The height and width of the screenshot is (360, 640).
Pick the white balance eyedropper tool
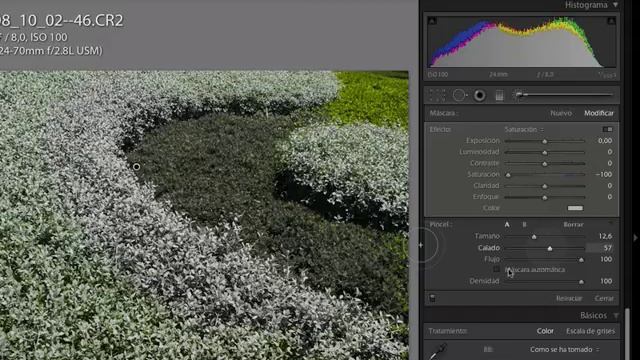439,350
